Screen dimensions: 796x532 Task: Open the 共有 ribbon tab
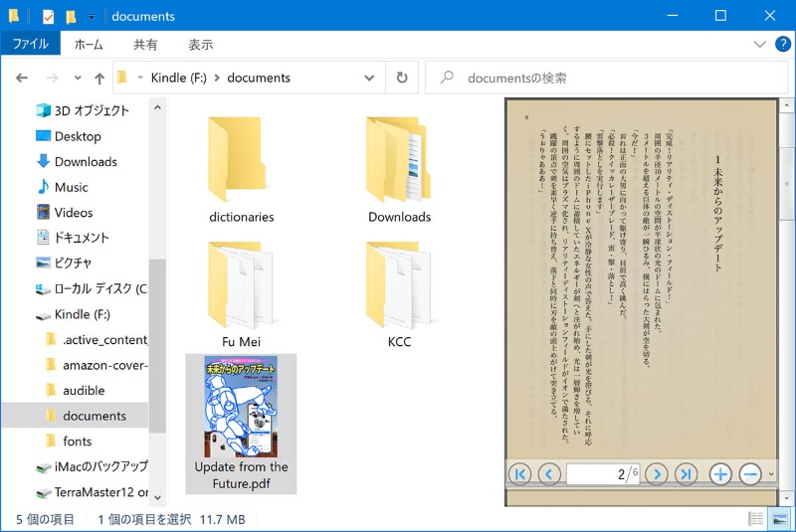[145, 45]
